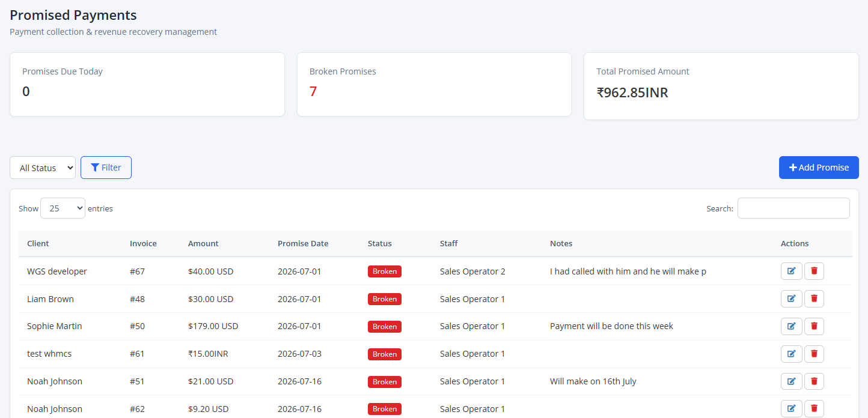Sort table by Status column header
Viewport: 868px width, 418px height.
click(380, 244)
